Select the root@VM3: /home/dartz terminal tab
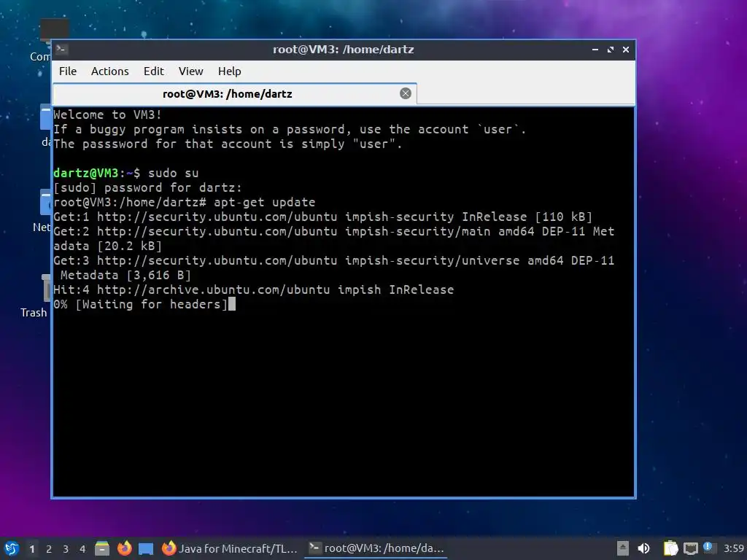The width and height of the screenshot is (747, 560). pyautogui.click(x=234, y=94)
